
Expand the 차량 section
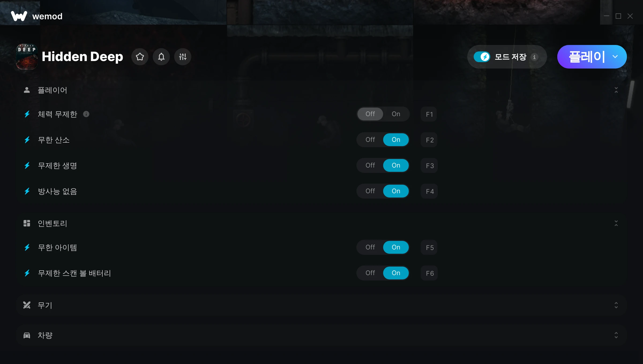pos(616,335)
